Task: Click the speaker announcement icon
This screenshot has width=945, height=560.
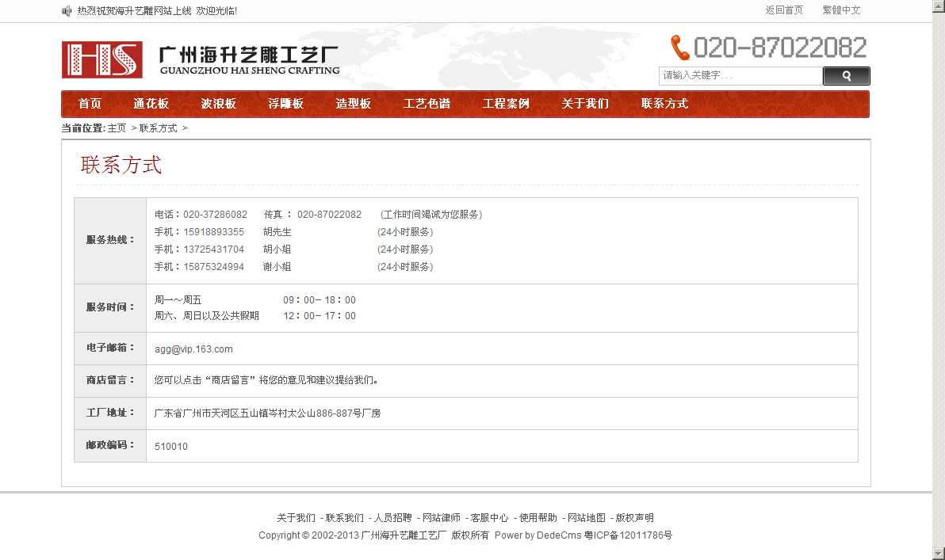Action: point(67,11)
